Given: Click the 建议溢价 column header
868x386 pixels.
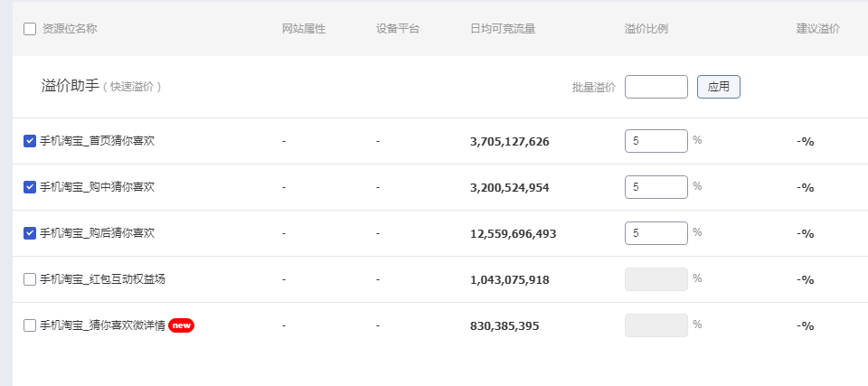Looking at the screenshot, I should [x=818, y=29].
